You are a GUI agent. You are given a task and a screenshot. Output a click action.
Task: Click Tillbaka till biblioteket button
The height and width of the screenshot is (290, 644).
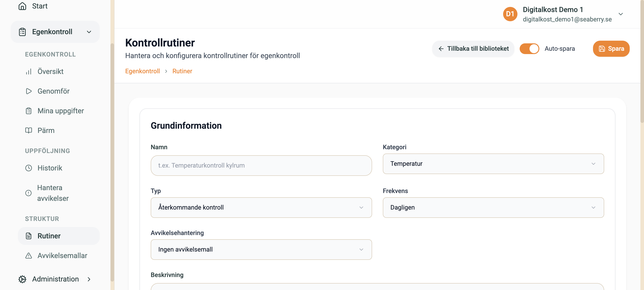click(473, 49)
